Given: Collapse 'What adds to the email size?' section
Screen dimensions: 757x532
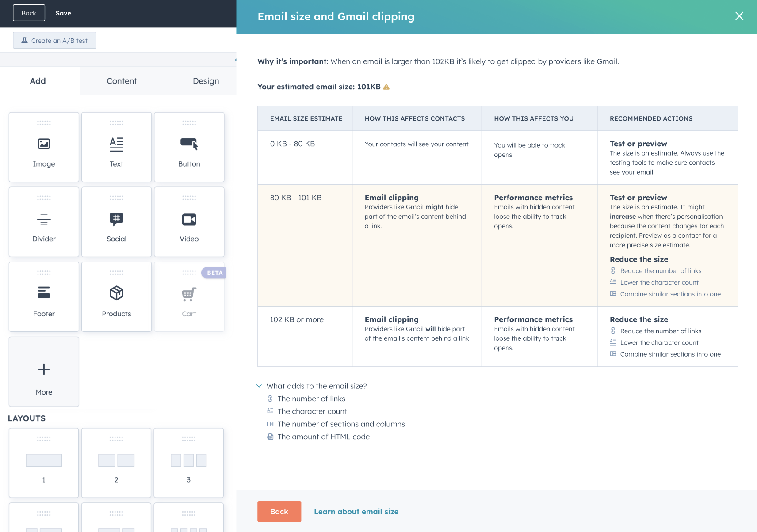Looking at the screenshot, I should click(259, 386).
